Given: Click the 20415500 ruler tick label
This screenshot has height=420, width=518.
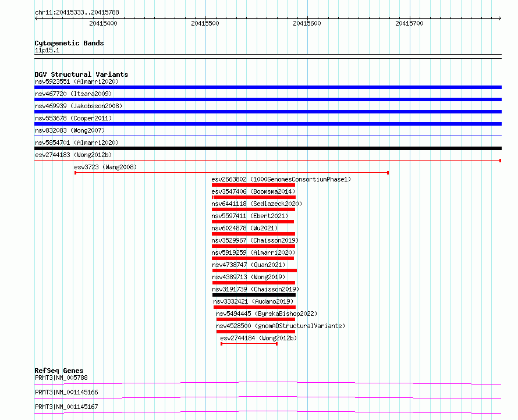Looking at the screenshot, I should [x=205, y=23].
